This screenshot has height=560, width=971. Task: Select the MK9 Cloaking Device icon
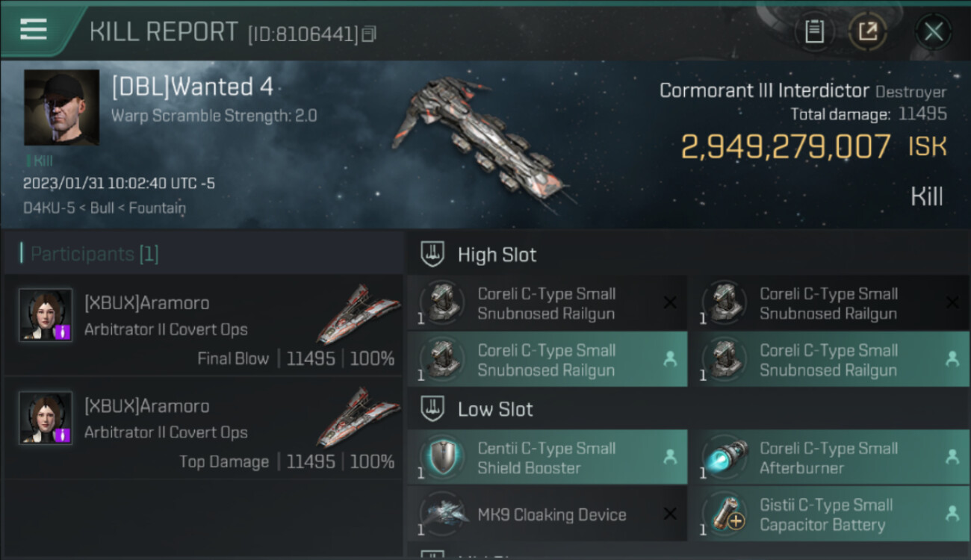tap(442, 514)
